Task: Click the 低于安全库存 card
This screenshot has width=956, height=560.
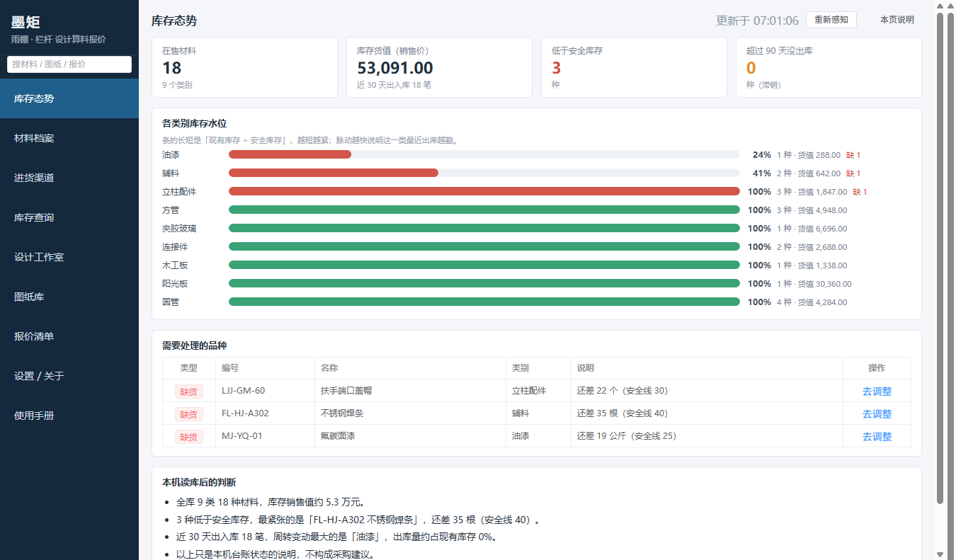Action: (x=634, y=67)
